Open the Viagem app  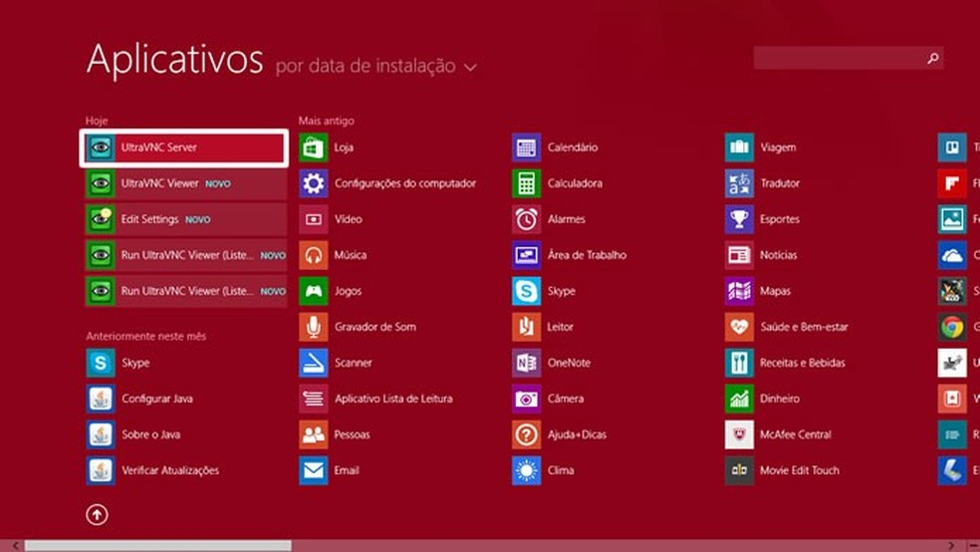click(761, 147)
